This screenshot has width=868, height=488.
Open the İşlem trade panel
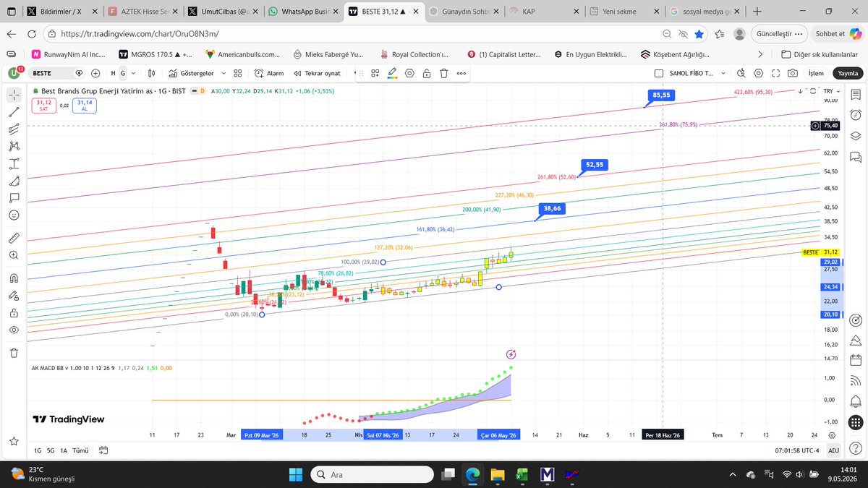(x=816, y=73)
